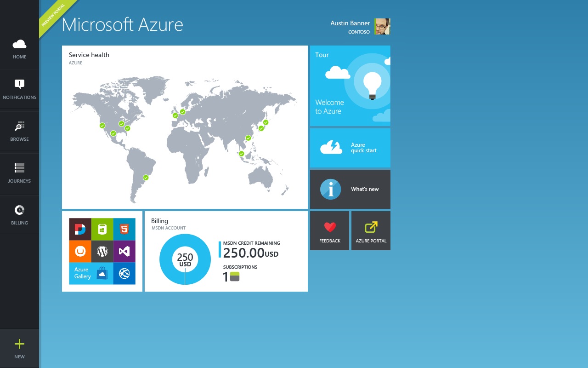This screenshot has height=368, width=588.
Task: Click the South America health checkmark marker
Action: pos(146,178)
